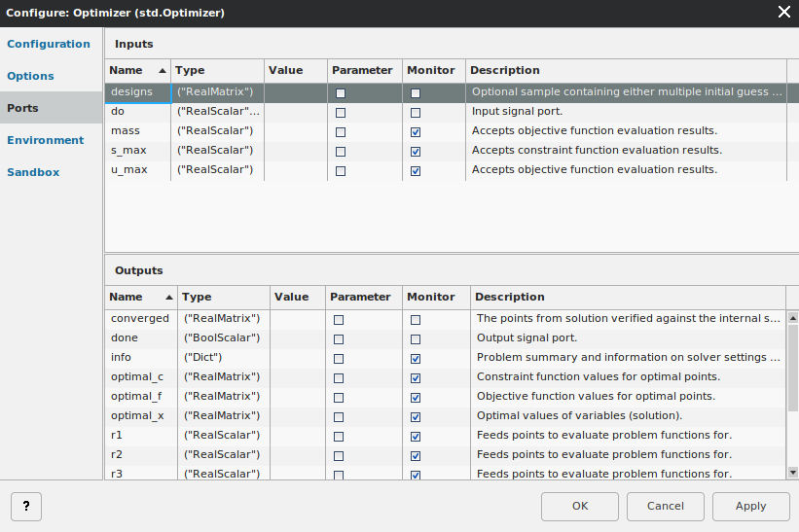Click the Outputs scrollbar up arrow
Image resolution: width=799 pixels, height=532 pixels.
point(793,318)
